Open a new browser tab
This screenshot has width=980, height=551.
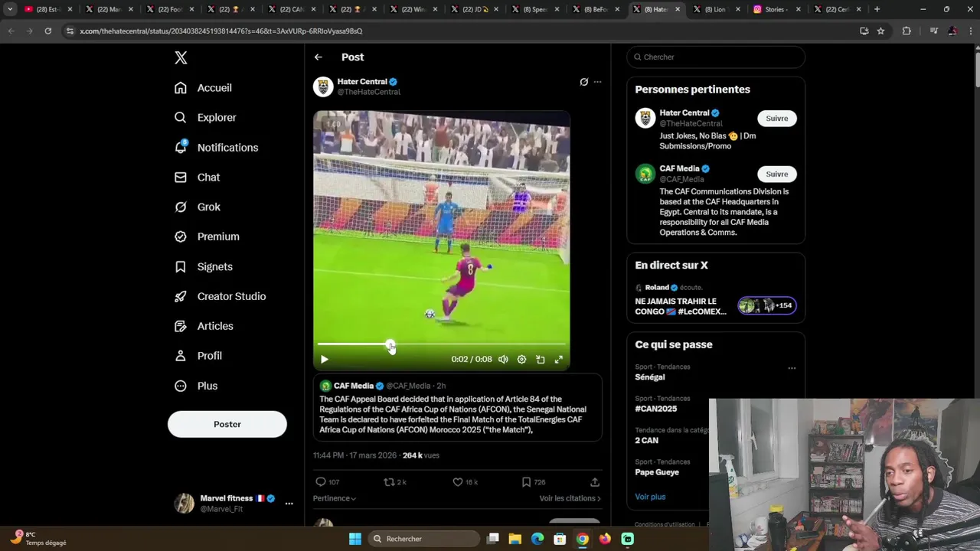coord(877,9)
